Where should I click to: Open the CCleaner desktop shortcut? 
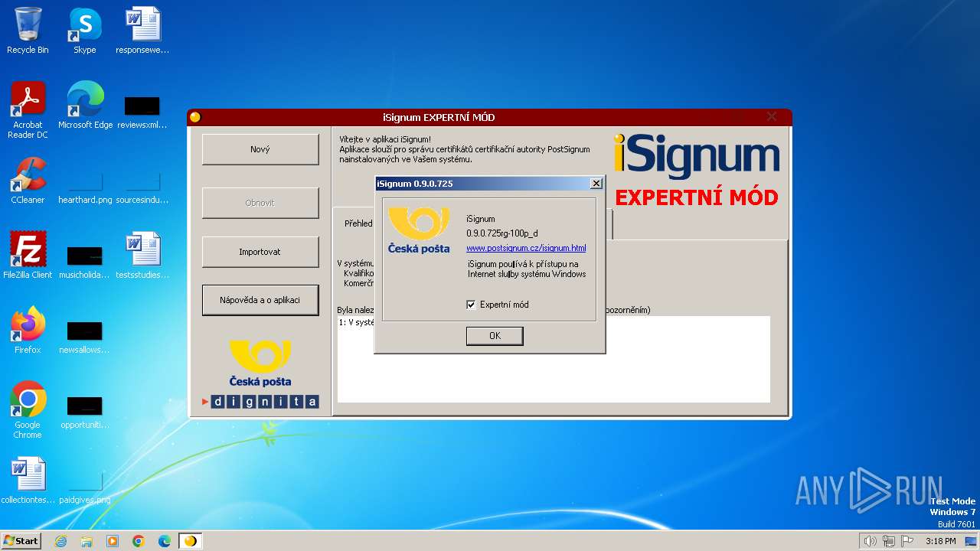pyautogui.click(x=28, y=181)
